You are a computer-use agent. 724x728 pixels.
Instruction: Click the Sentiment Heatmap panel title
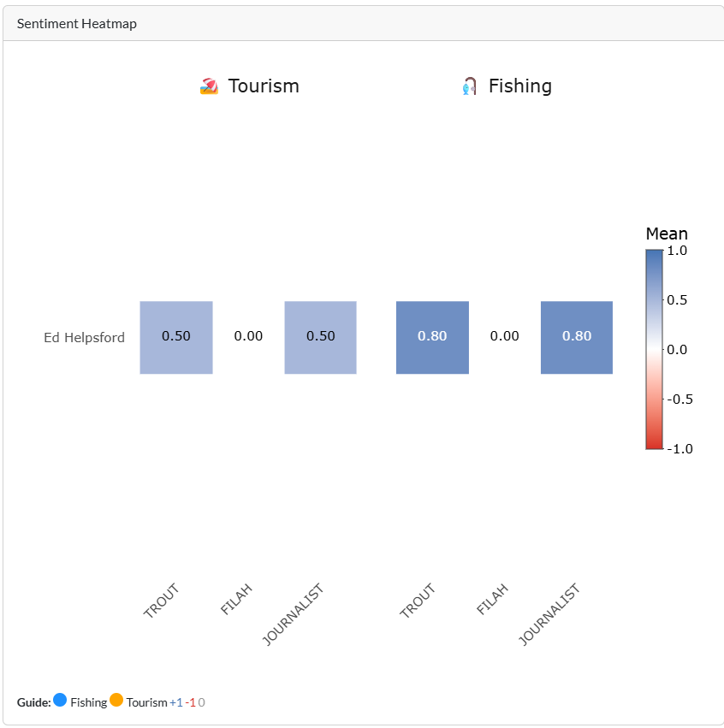click(x=77, y=24)
